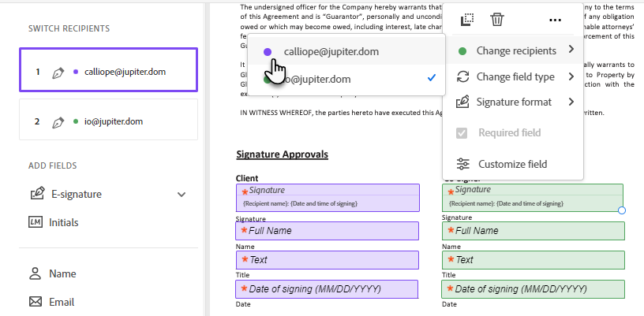Click pen icon for recipient 1

coord(58,73)
